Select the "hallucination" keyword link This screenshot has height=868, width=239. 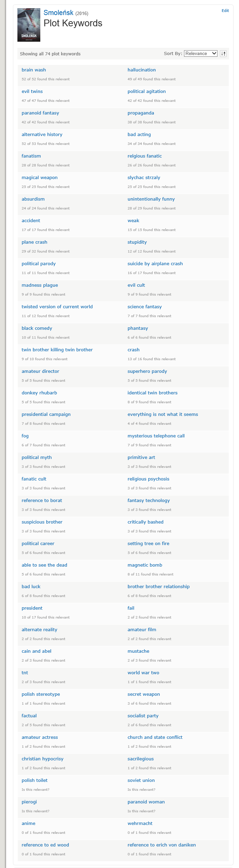tap(141, 70)
